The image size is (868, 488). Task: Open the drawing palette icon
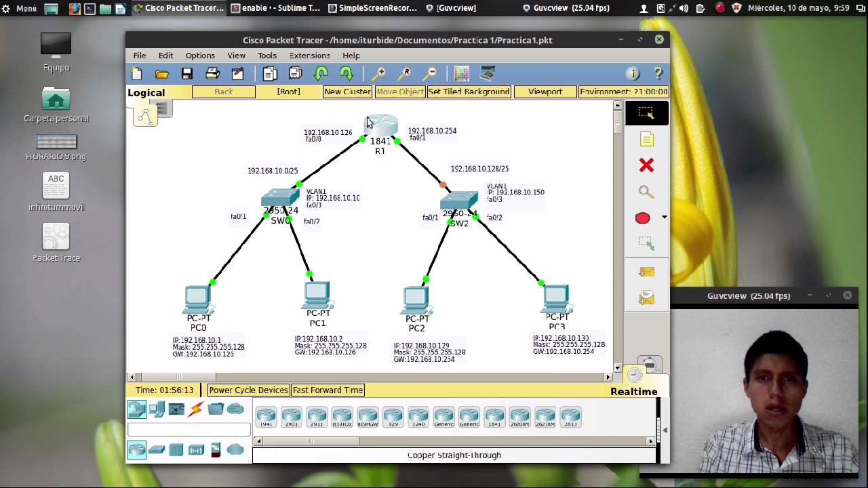click(462, 73)
